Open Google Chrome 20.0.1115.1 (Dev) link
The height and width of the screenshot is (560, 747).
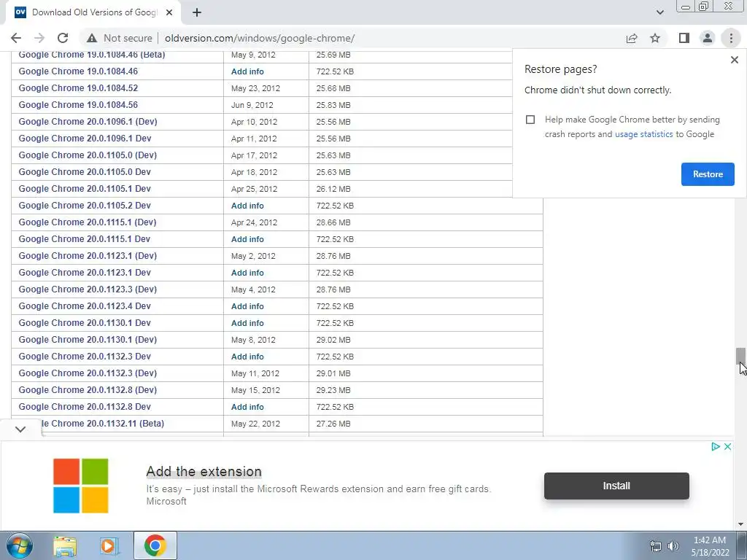coord(88,222)
